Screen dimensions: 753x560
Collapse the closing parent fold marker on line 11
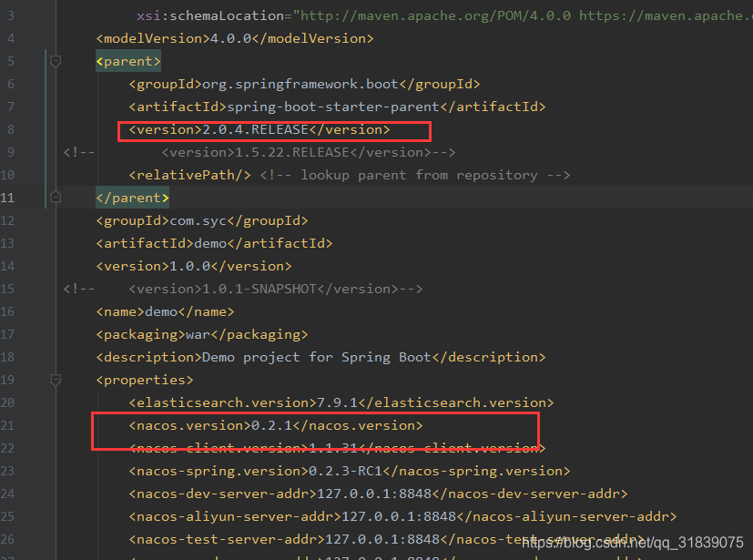(x=56, y=198)
